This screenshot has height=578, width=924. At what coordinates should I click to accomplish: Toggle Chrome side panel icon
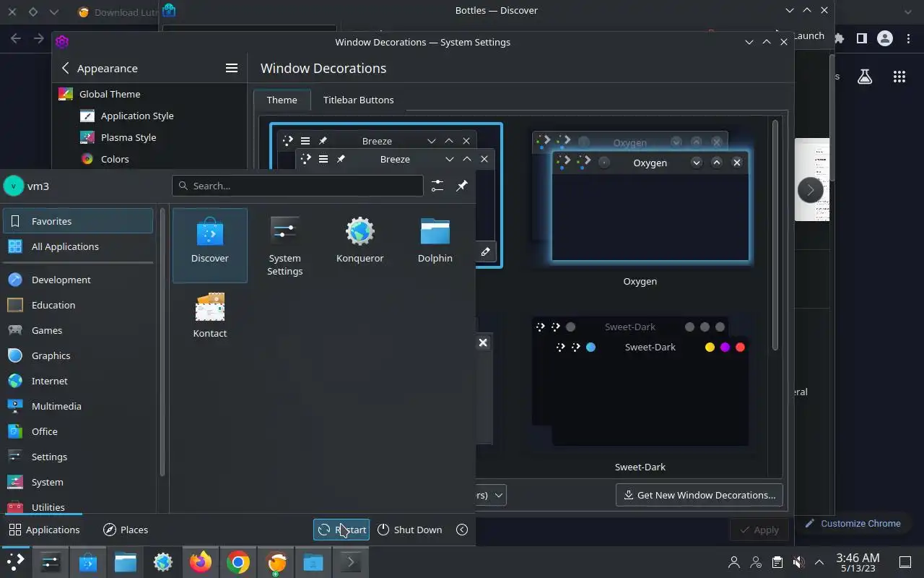click(x=861, y=38)
